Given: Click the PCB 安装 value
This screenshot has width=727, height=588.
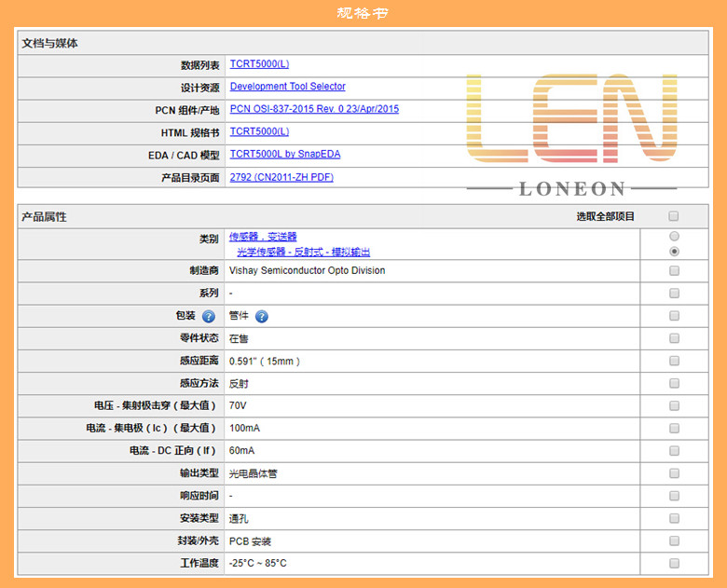Looking at the screenshot, I should (250, 541).
